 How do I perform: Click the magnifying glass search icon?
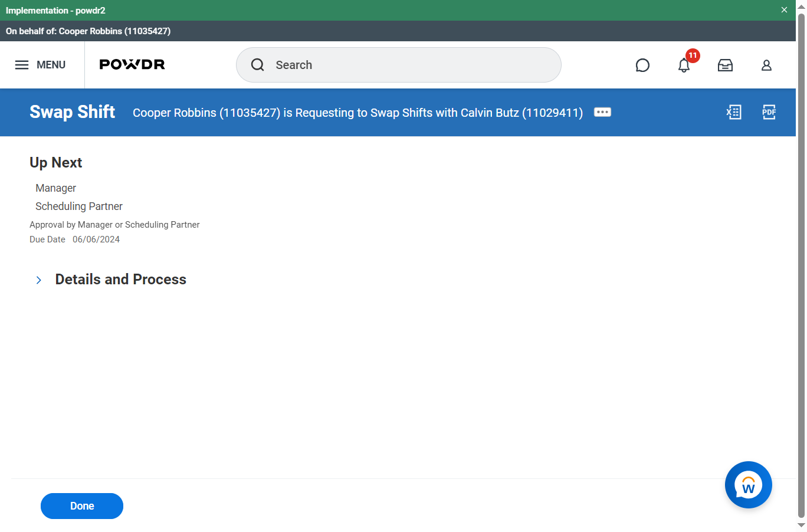click(x=258, y=65)
